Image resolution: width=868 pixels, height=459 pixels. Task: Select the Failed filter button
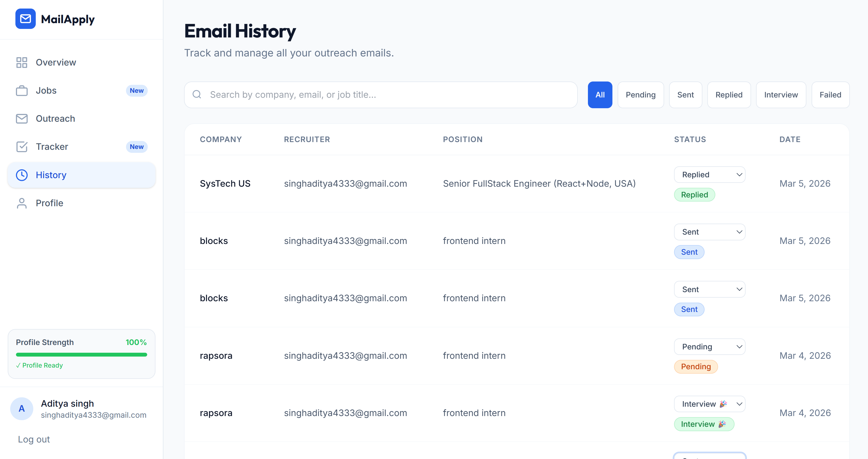click(x=830, y=94)
